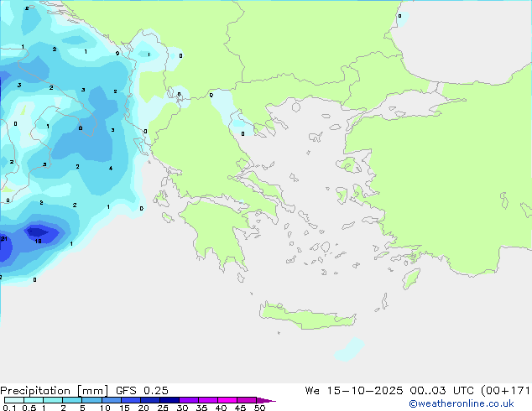Click the '40' legend scale label
Viewport: 532px width, 411px height.
click(x=221, y=408)
